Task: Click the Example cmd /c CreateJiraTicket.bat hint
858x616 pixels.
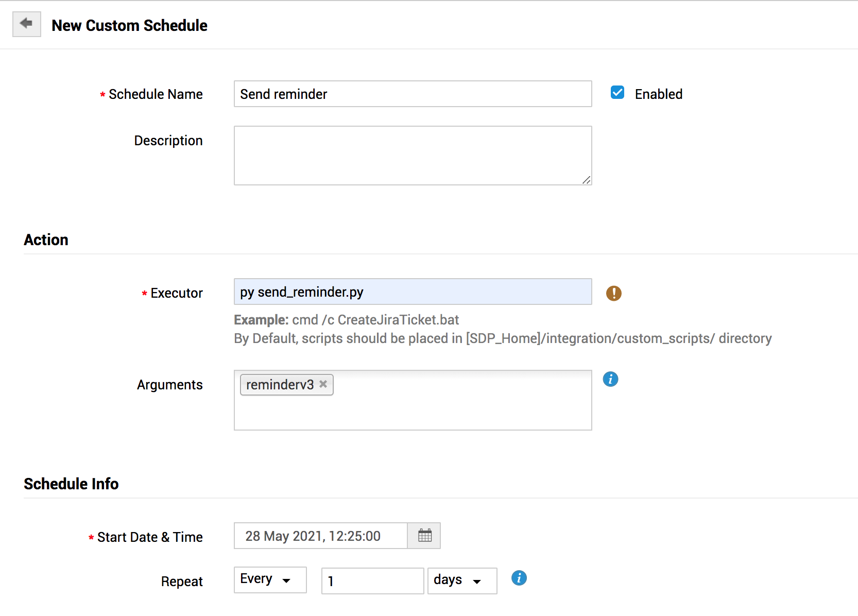Action: point(346,320)
